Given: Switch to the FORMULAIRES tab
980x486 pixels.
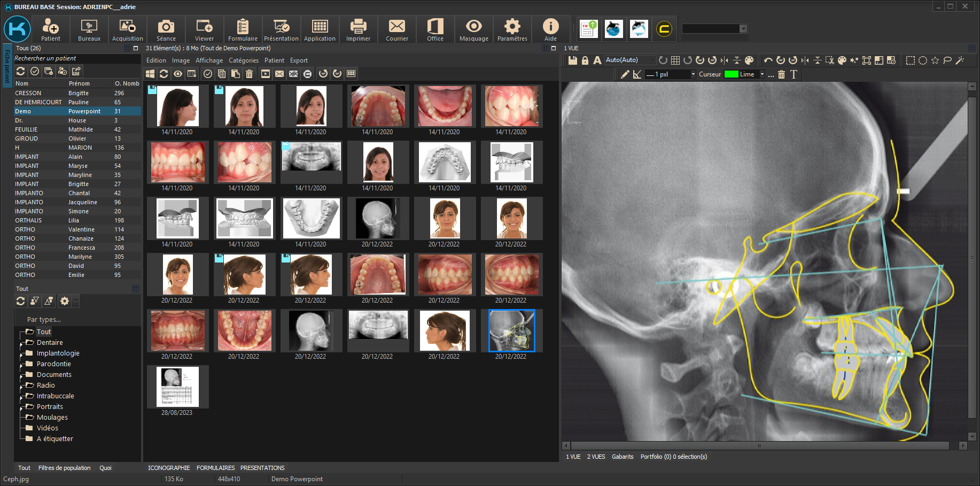Looking at the screenshot, I should (x=215, y=468).
